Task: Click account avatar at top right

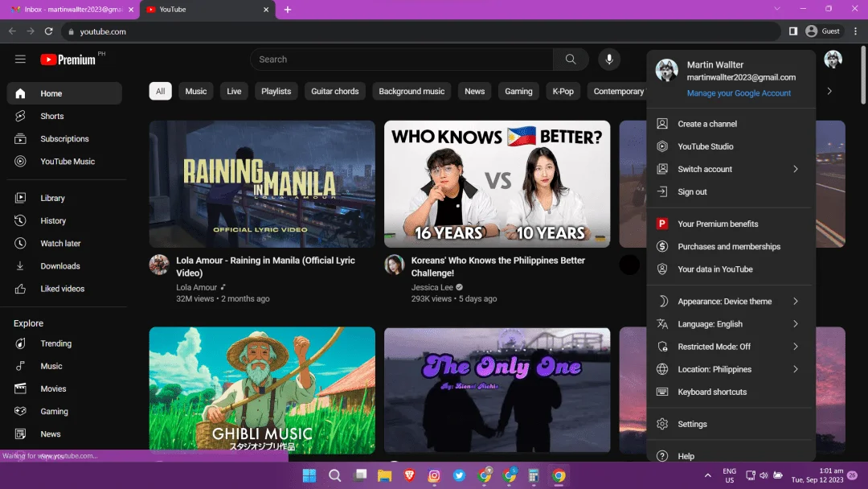Action: pos(833,60)
